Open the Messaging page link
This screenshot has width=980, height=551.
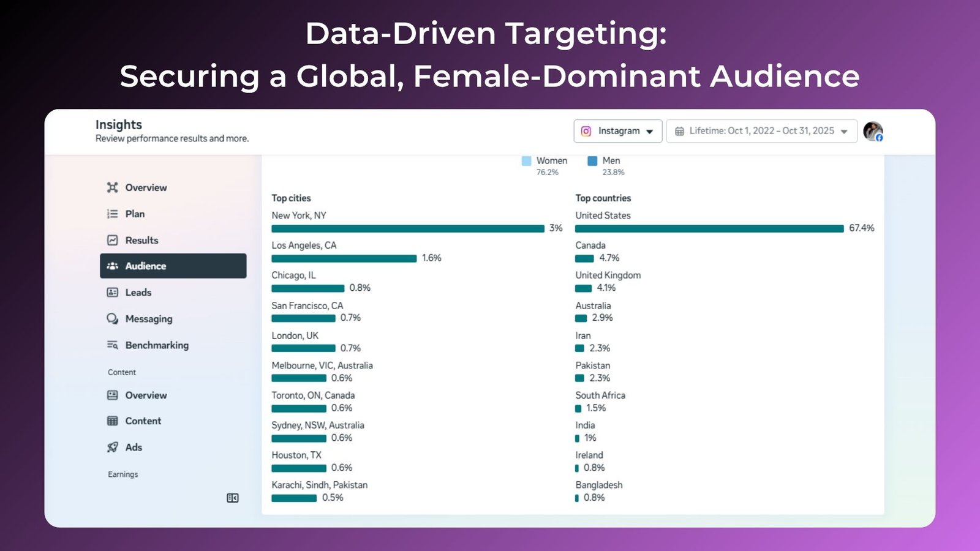point(149,319)
